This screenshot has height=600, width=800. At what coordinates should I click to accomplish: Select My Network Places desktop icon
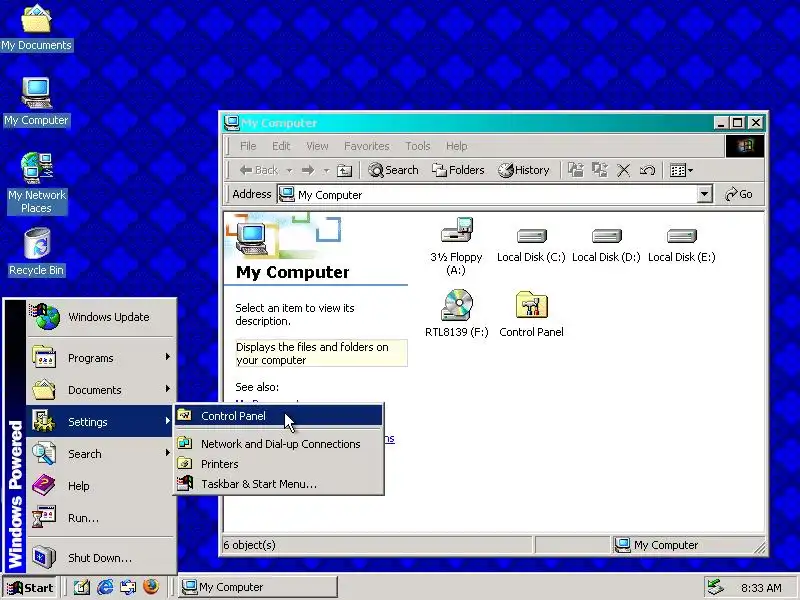[36, 183]
